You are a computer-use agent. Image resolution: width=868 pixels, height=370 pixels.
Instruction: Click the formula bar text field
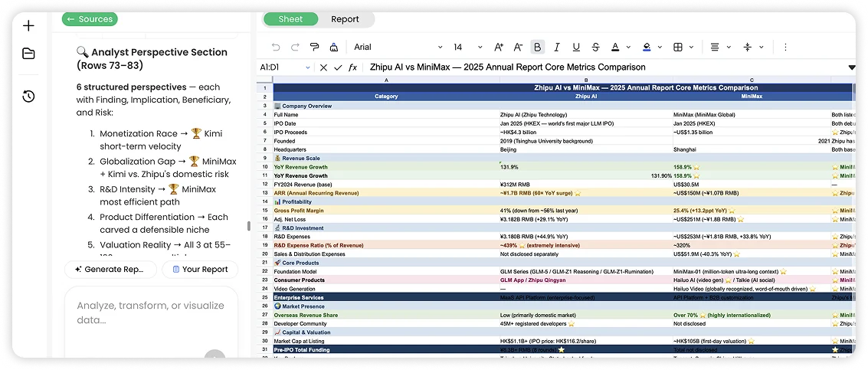click(x=605, y=67)
